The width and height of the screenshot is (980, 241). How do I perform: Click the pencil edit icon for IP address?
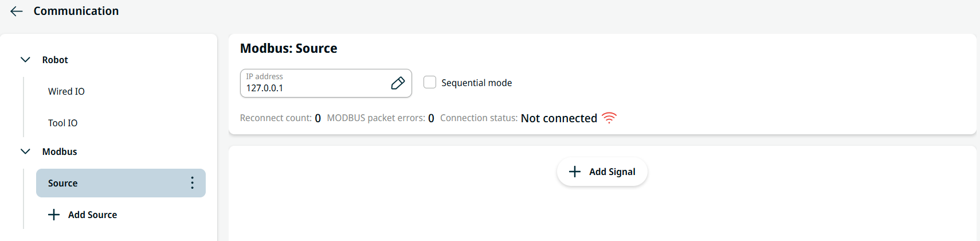[398, 83]
